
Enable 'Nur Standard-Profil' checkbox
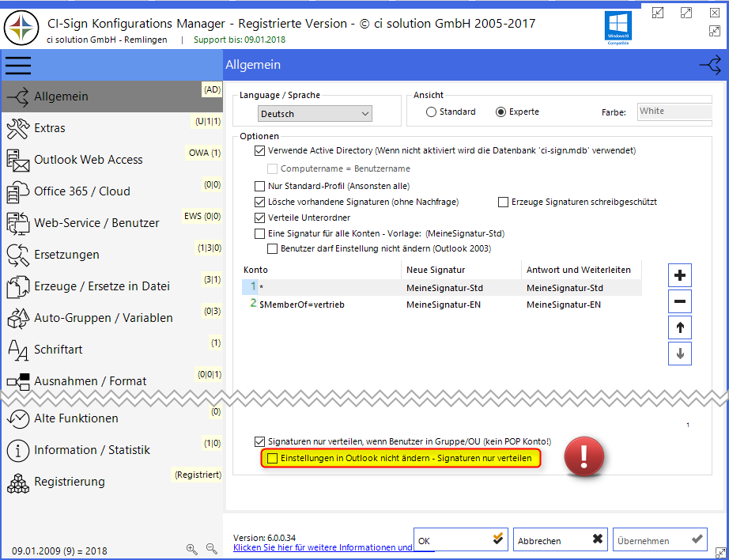pyautogui.click(x=260, y=187)
